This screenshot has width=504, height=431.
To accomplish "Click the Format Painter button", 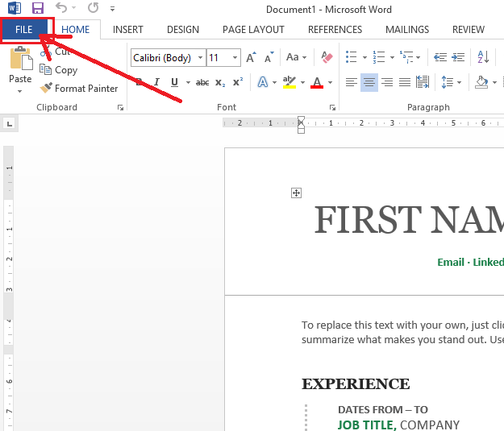I will (x=79, y=89).
